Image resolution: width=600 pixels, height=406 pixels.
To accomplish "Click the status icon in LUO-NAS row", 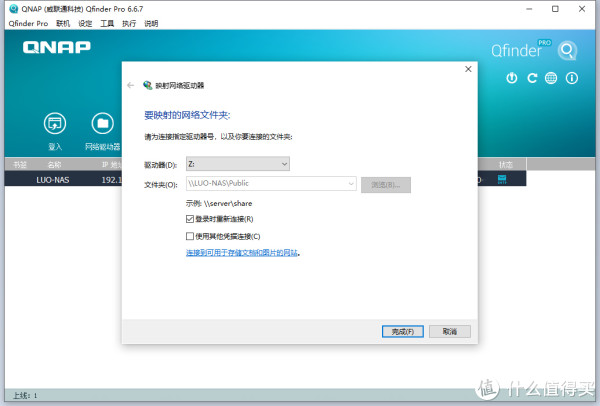I will click(503, 180).
